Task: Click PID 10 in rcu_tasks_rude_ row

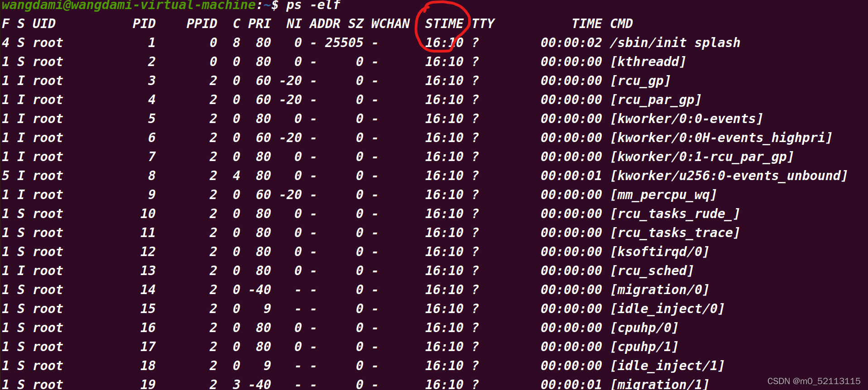Action: pos(148,214)
